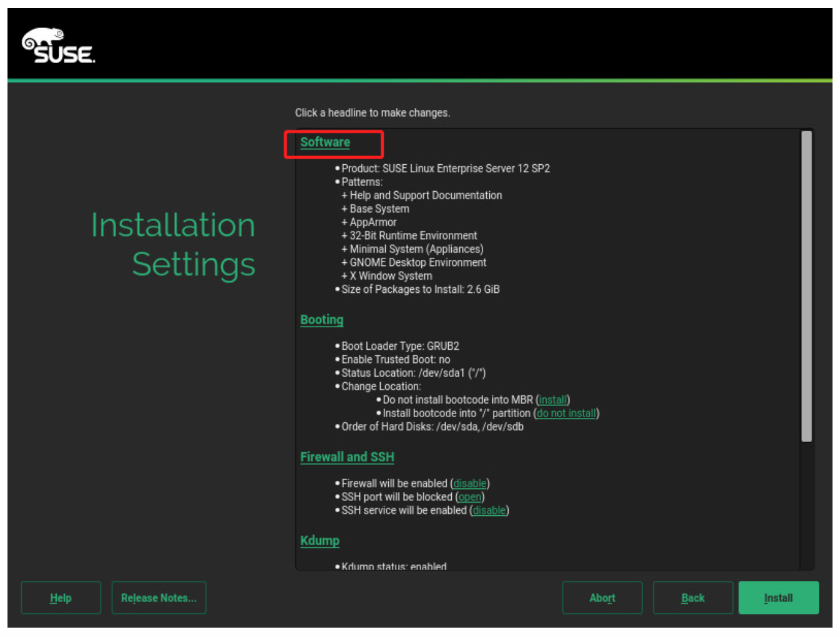Open the Kdump settings headline
This screenshot has height=637, width=840.
coord(320,541)
